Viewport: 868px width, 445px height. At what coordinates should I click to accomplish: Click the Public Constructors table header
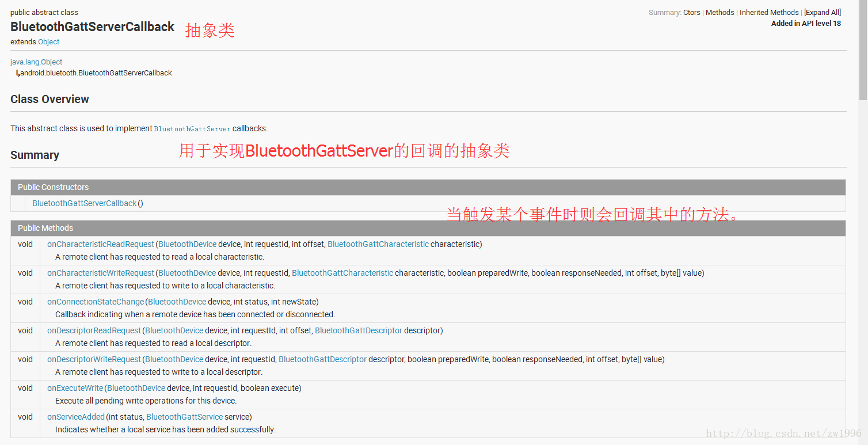[x=428, y=187]
